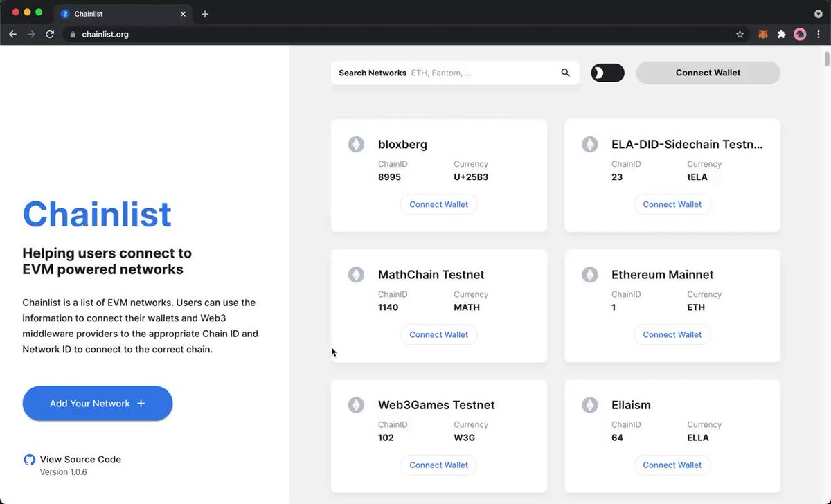Connect wallet to Ethereum Mainnet
Image resolution: width=831 pixels, height=504 pixels.
[x=672, y=334]
